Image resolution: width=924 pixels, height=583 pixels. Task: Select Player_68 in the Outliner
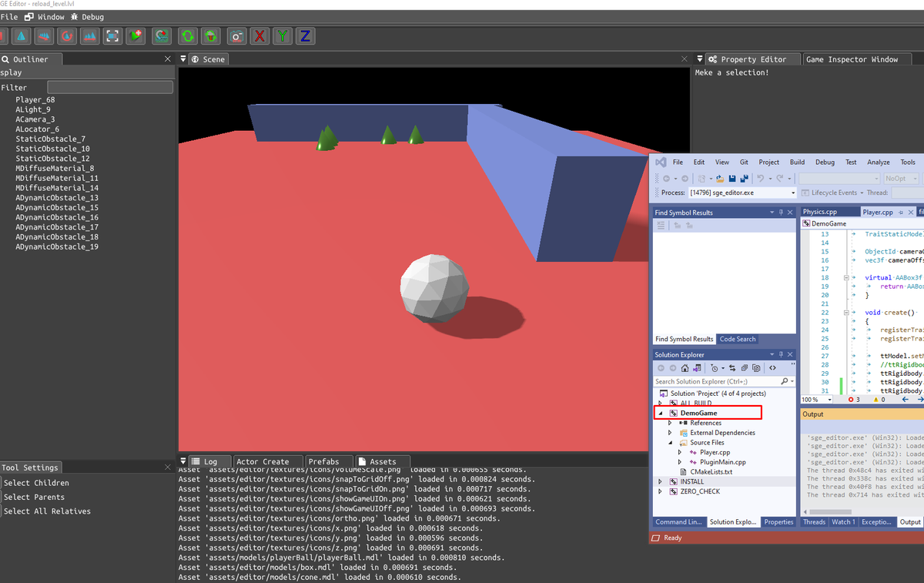(35, 100)
